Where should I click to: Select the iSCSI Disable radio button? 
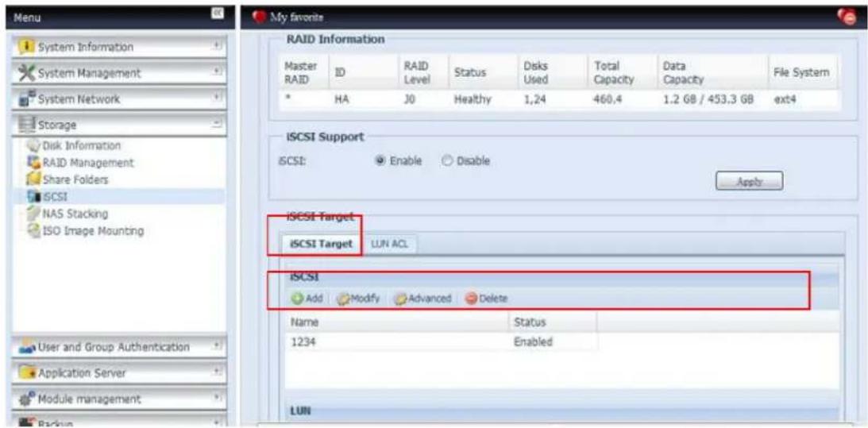(x=447, y=161)
